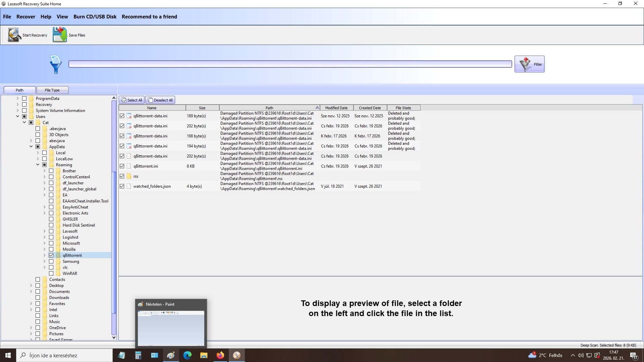Uncheck the watched_folders.json checkbox
Image resolution: width=644 pixels, height=362 pixels.
click(x=122, y=186)
